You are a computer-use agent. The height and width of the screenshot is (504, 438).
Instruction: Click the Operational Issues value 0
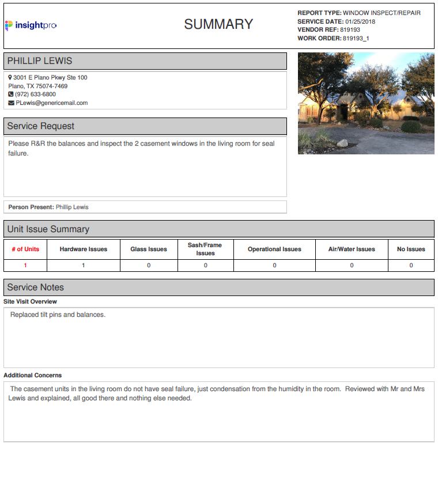pyautogui.click(x=275, y=266)
